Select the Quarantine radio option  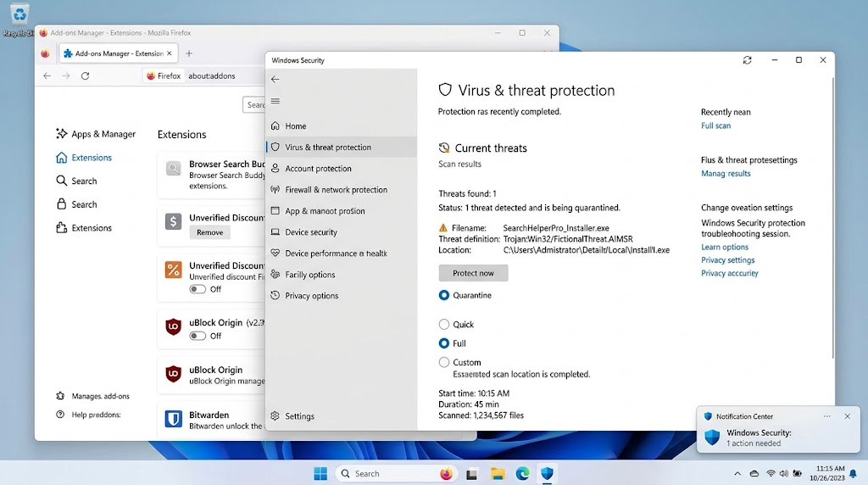[444, 295]
